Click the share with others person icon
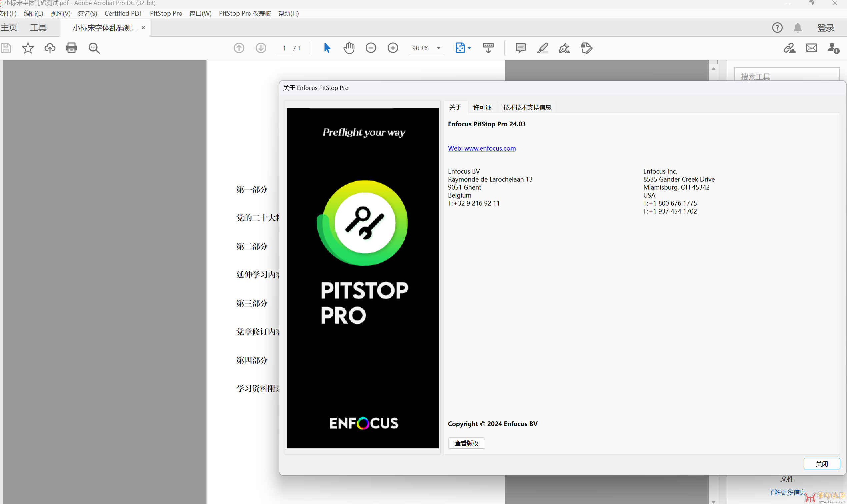847x504 pixels. 833,48
